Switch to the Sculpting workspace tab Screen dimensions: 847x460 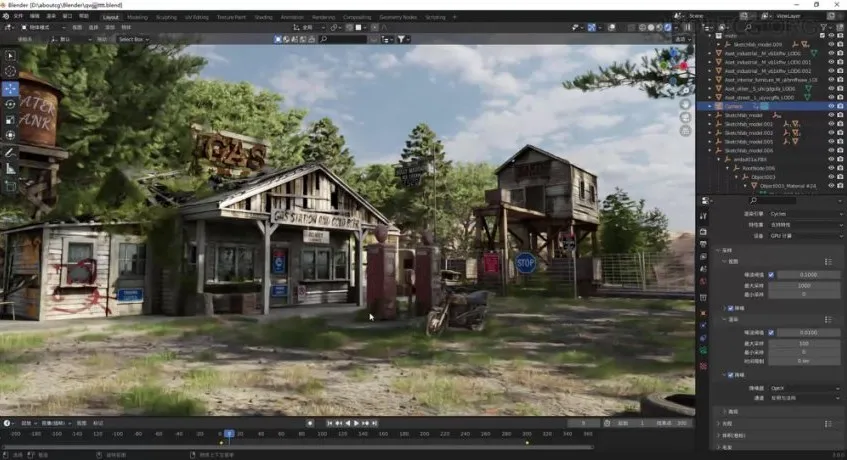[x=165, y=17]
